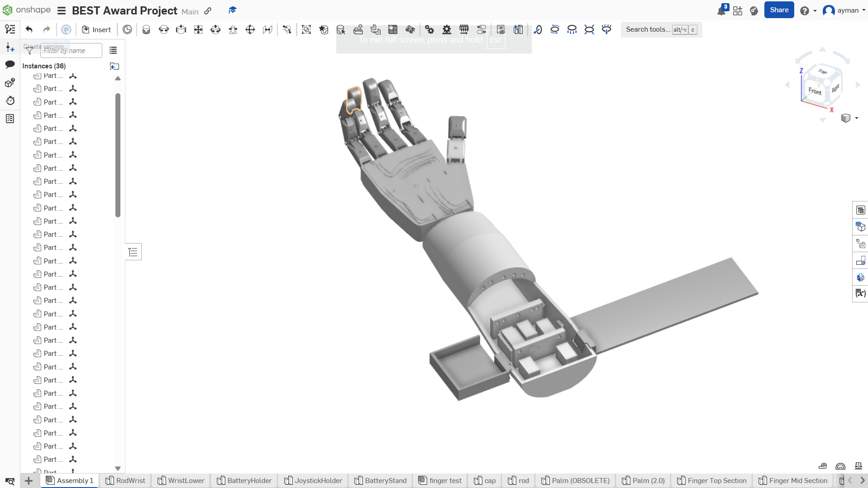Screen dimensions: 868x488
Task: Select the Cylindrical mate tool
Action: click(215, 29)
